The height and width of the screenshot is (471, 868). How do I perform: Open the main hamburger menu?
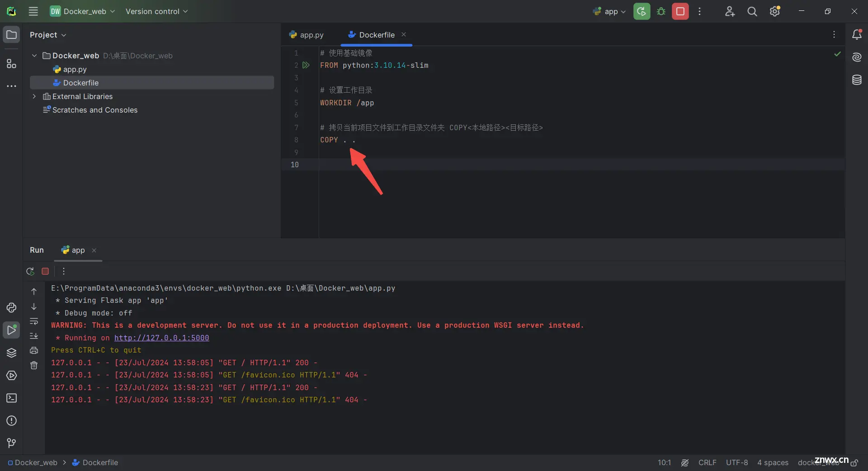click(33, 11)
